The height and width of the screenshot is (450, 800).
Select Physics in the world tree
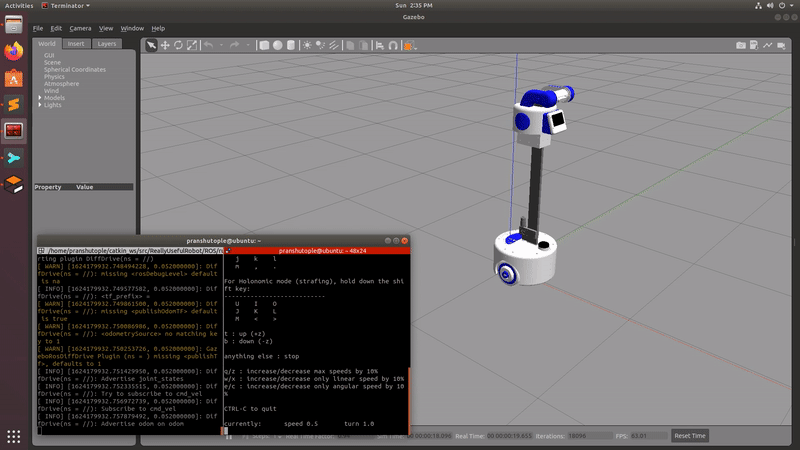pyautogui.click(x=54, y=77)
